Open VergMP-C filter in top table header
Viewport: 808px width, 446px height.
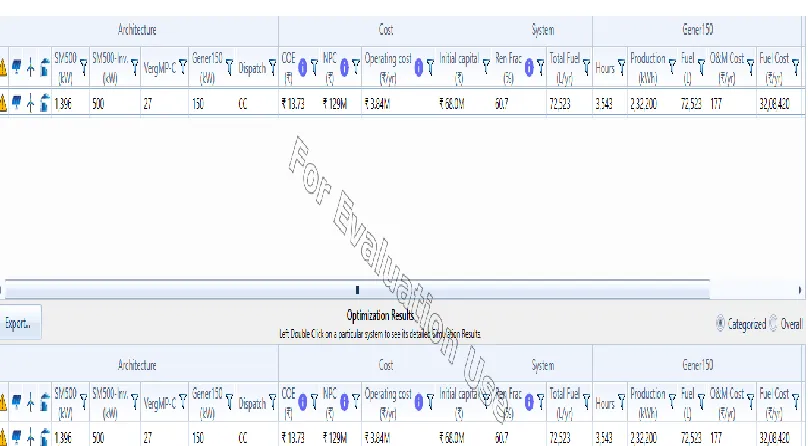(x=182, y=67)
